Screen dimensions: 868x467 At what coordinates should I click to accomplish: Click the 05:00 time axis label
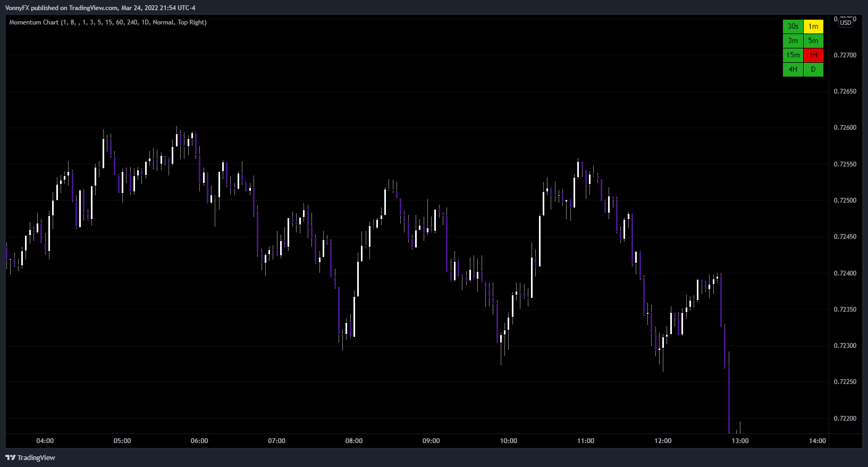122,441
